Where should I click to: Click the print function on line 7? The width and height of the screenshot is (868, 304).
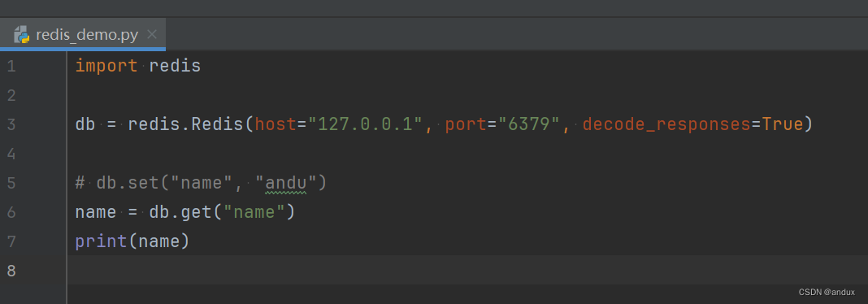pos(101,242)
